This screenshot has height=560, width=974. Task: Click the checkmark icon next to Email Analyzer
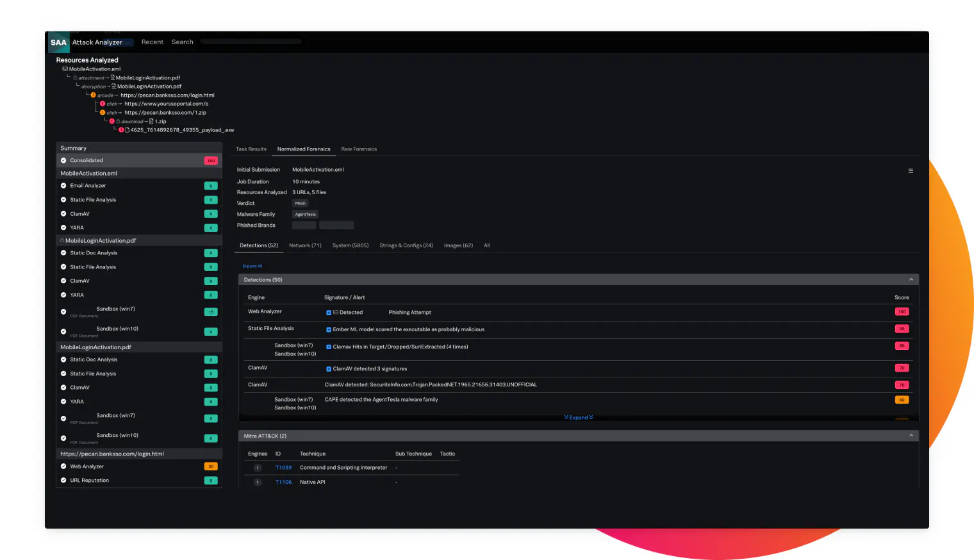click(63, 185)
